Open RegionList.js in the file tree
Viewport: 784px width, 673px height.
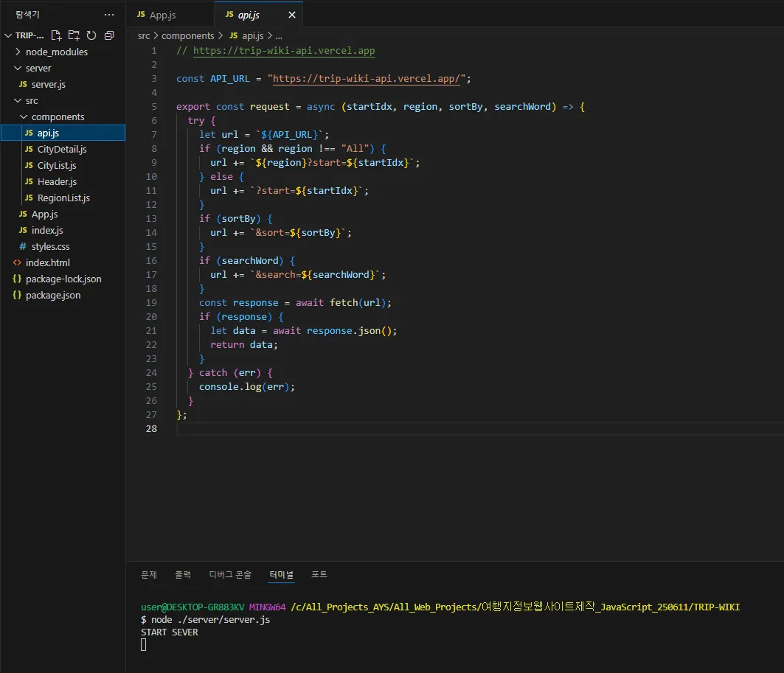63,198
